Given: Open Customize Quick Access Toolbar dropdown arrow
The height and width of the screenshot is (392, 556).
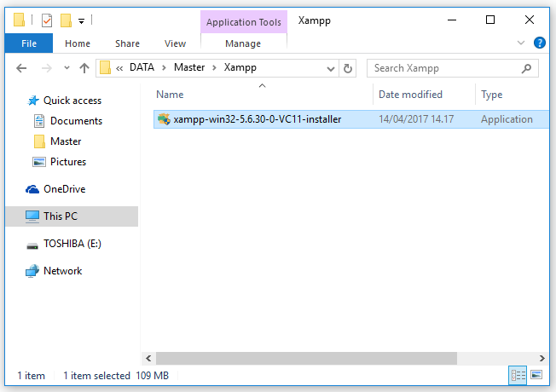Looking at the screenshot, I should [82, 21].
